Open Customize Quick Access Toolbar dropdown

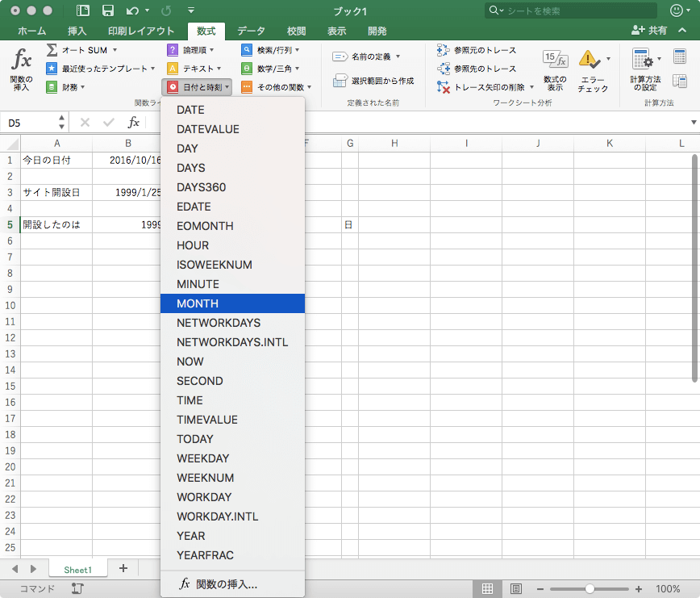pos(191,10)
